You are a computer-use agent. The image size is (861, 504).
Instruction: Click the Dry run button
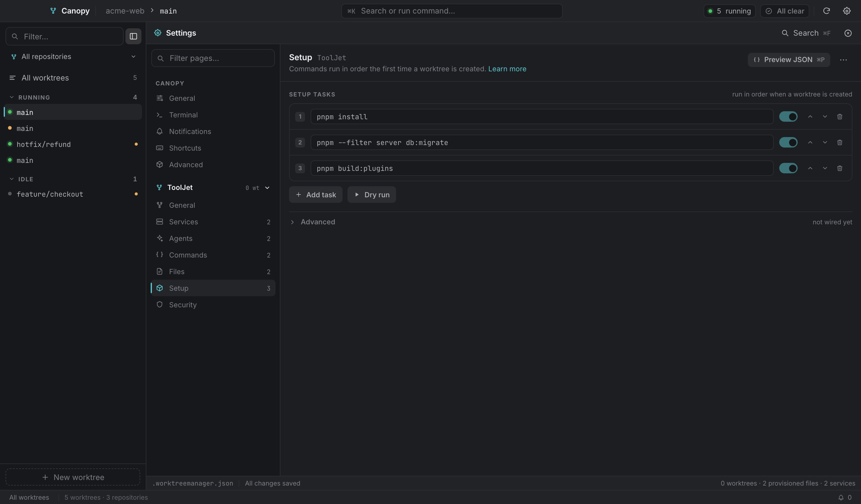371,195
